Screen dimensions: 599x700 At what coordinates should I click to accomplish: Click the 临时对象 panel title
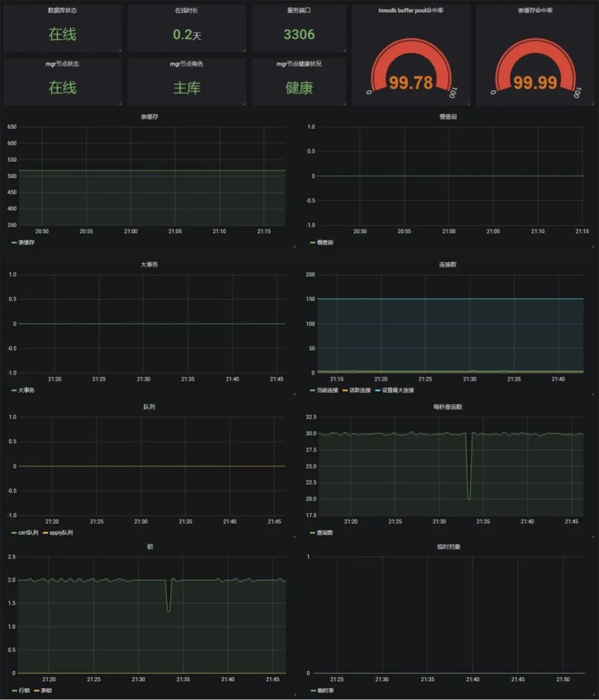(448, 547)
